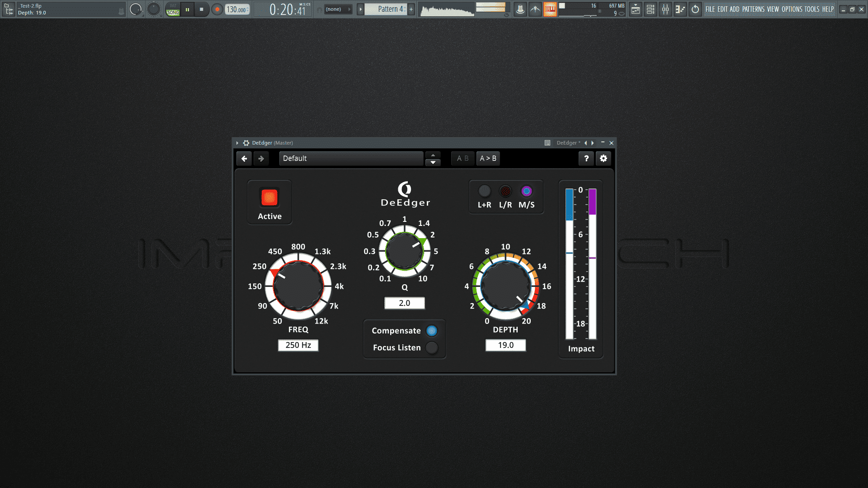Open the OPTIONS menu
This screenshot has width=868, height=488.
(x=792, y=9)
